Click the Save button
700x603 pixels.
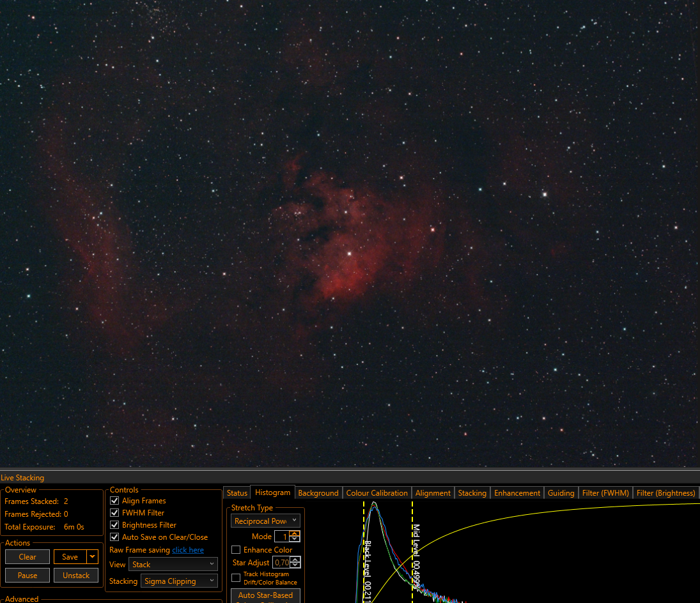click(70, 556)
